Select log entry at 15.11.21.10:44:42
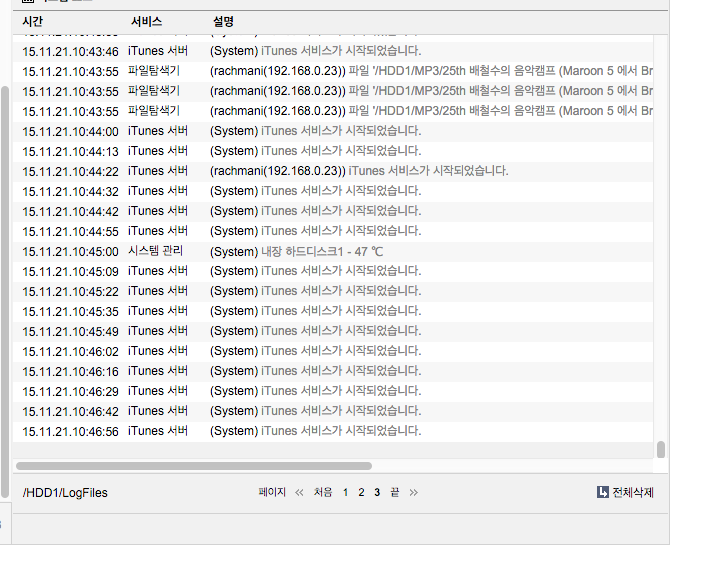 click(x=333, y=211)
